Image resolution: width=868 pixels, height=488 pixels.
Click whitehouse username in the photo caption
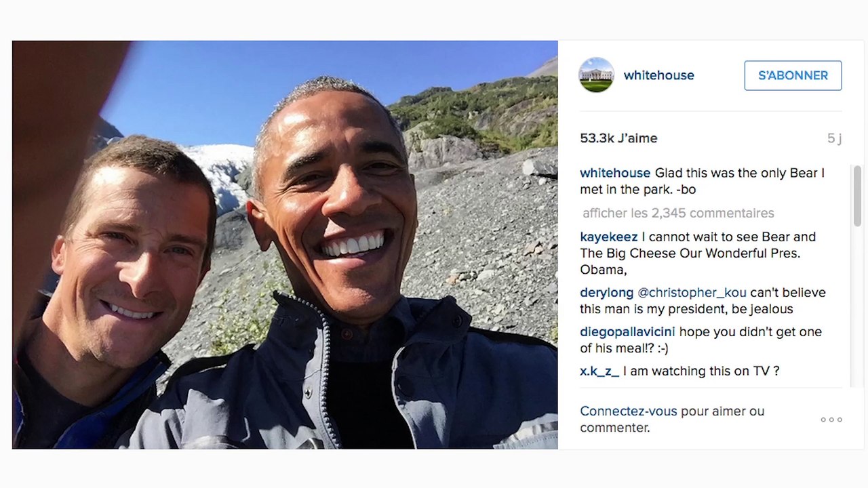click(x=615, y=173)
